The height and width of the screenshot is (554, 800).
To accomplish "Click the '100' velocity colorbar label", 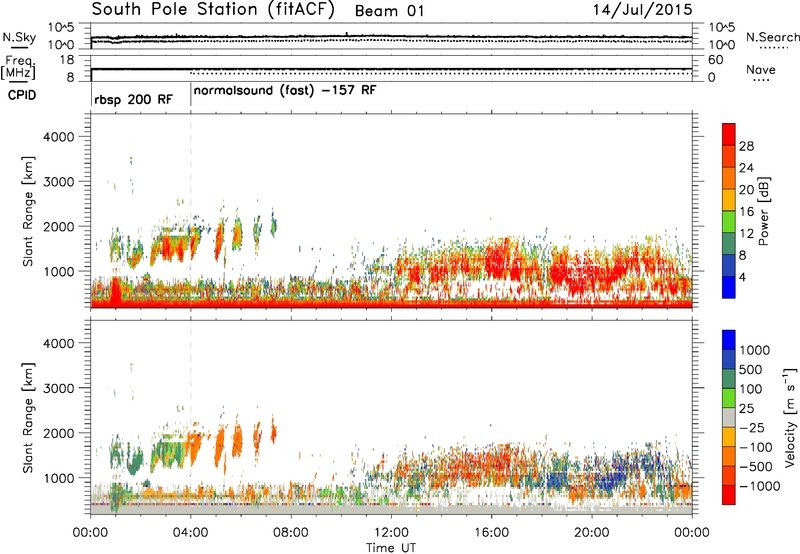I will [751, 389].
